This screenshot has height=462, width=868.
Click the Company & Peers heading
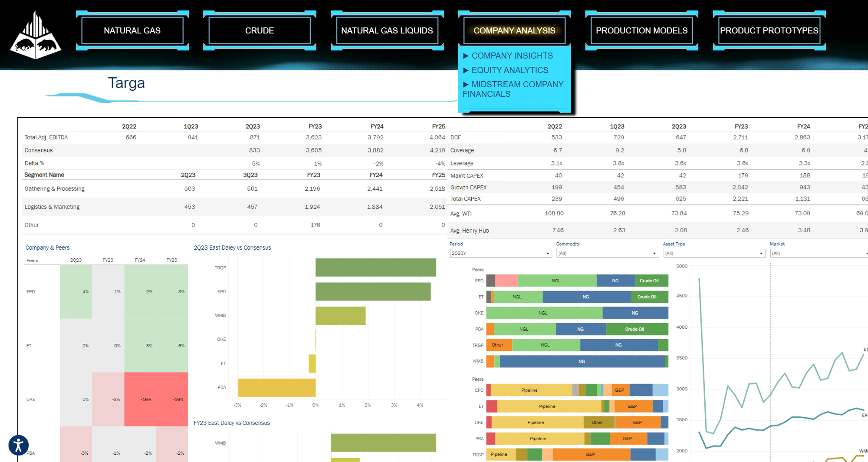click(47, 247)
